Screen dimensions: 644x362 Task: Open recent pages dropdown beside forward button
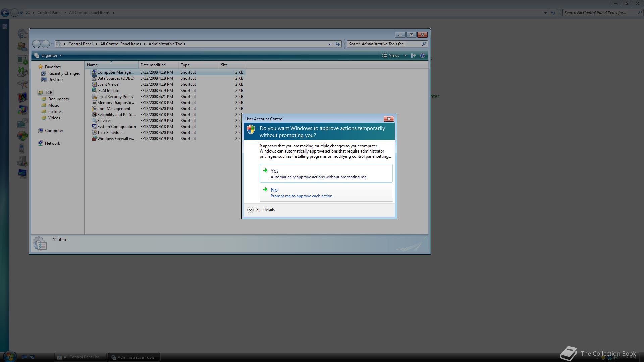tap(52, 44)
